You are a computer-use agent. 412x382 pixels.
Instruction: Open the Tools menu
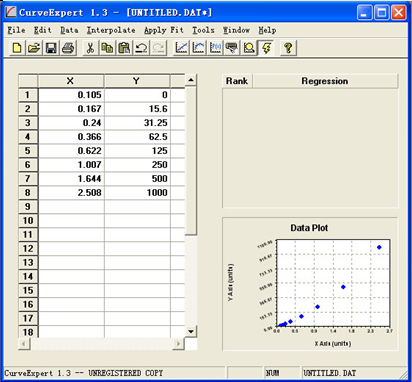[203, 30]
